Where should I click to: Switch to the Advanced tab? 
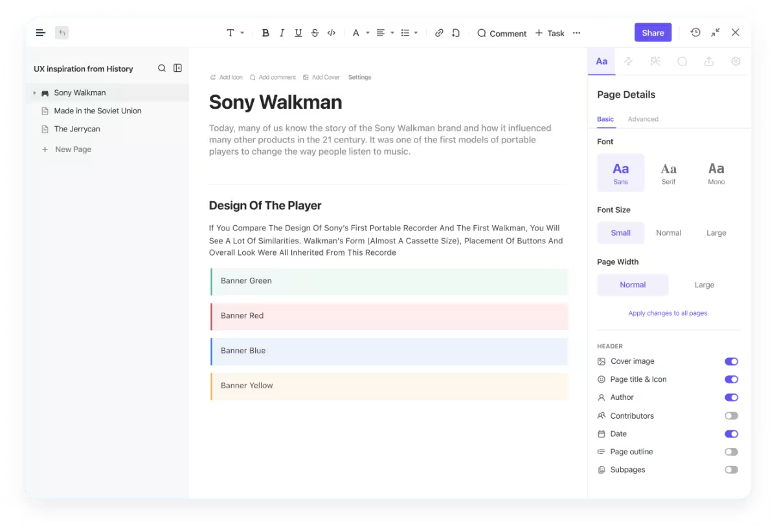pos(643,119)
